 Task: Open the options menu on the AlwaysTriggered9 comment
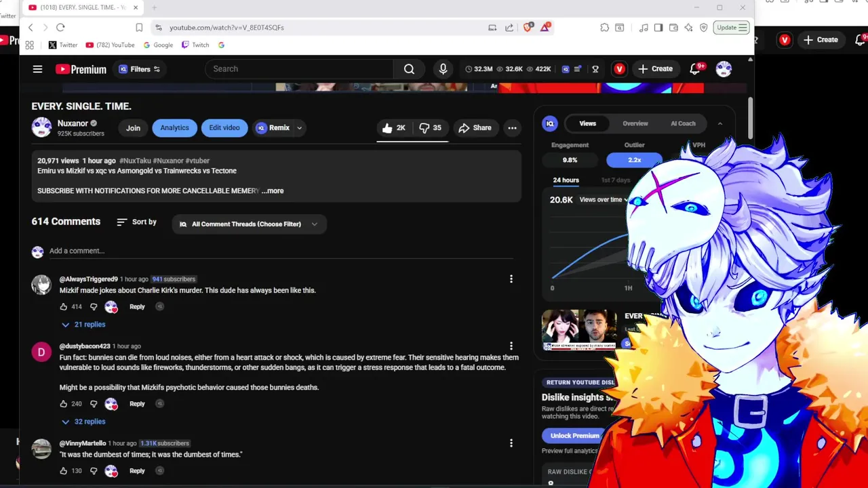pyautogui.click(x=511, y=279)
